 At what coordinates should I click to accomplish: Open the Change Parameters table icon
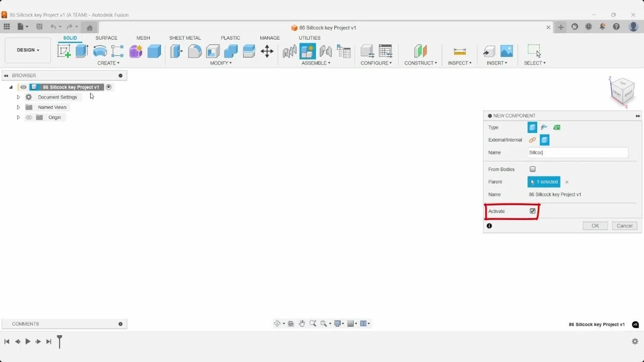(385, 51)
